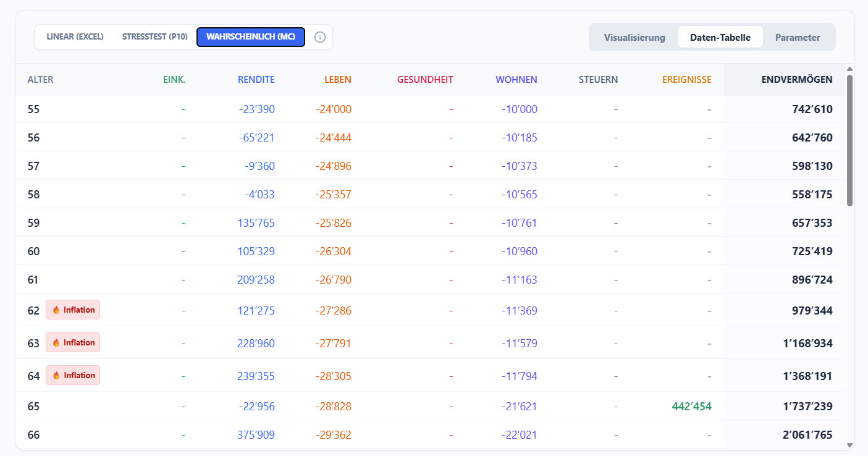Select Rendite value -65'221
This screenshot has width=868, height=456.
click(257, 138)
